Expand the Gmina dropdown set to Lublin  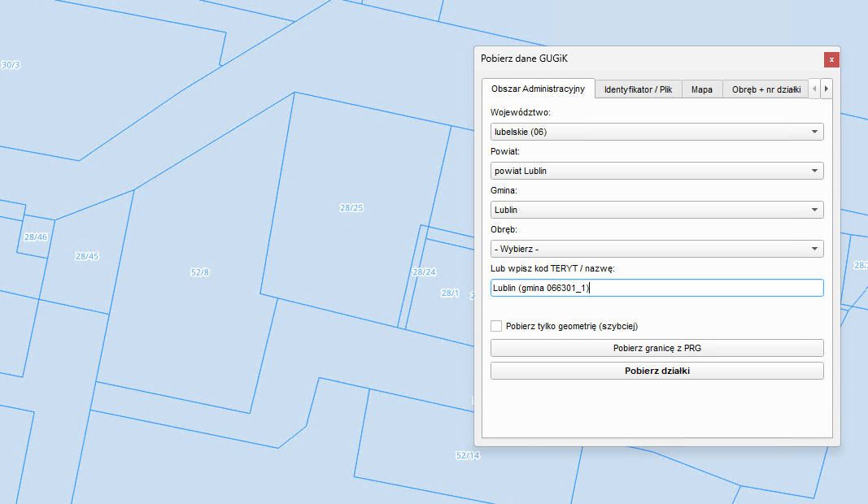[656, 210]
